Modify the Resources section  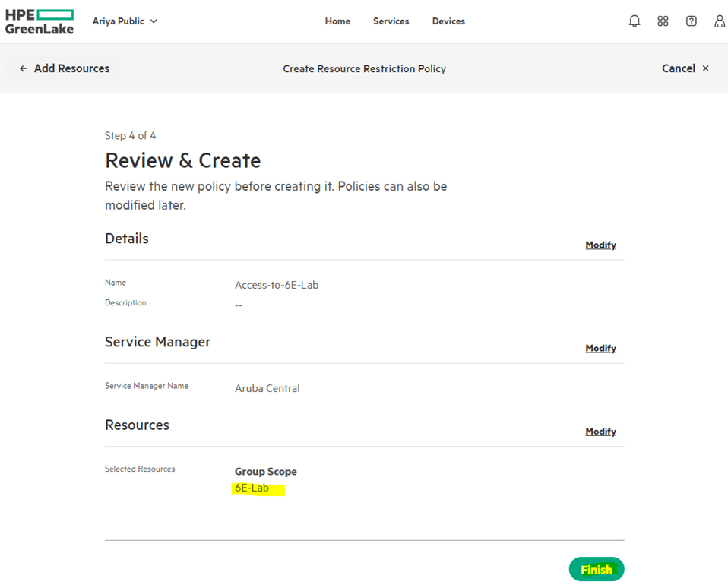click(600, 432)
